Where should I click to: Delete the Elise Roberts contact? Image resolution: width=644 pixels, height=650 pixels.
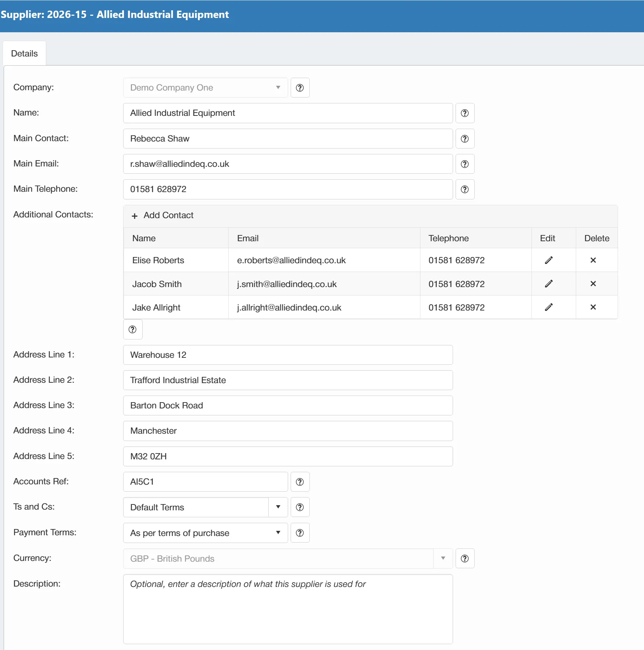(x=593, y=260)
